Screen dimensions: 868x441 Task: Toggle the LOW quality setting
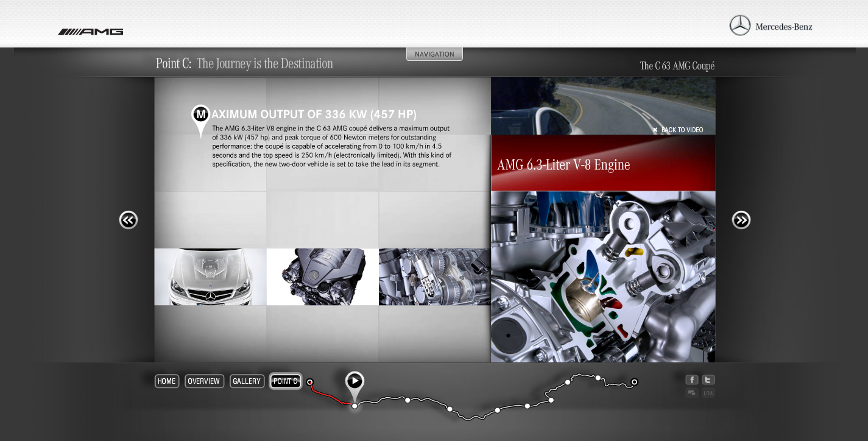708,393
